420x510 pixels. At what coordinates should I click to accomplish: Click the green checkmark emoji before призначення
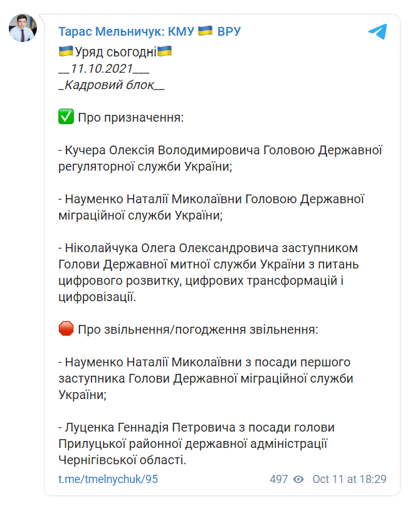[x=66, y=115]
